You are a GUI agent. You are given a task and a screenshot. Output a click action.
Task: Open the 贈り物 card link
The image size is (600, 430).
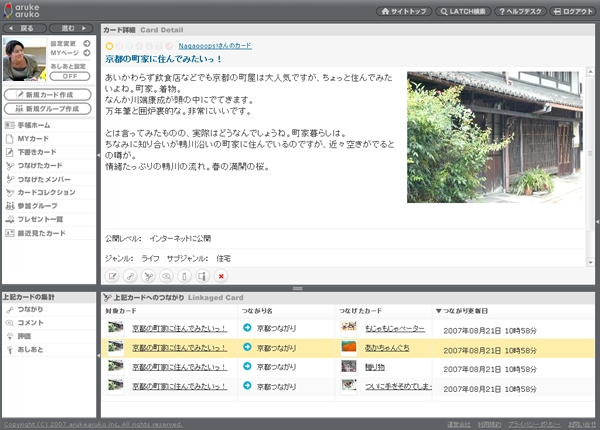pos(375,367)
